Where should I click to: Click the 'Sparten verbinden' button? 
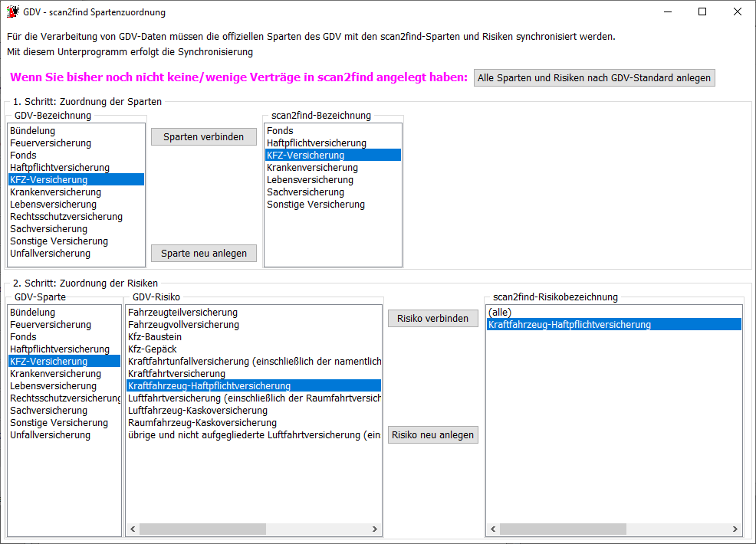tap(203, 137)
